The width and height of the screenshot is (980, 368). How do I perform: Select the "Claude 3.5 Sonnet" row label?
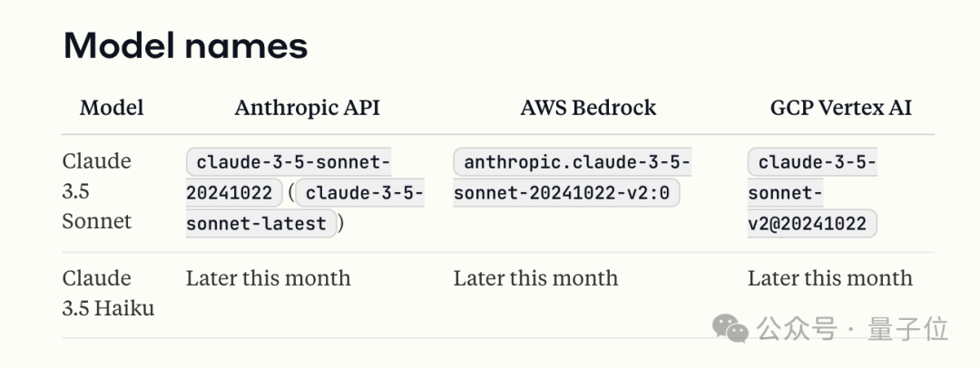(96, 191)
